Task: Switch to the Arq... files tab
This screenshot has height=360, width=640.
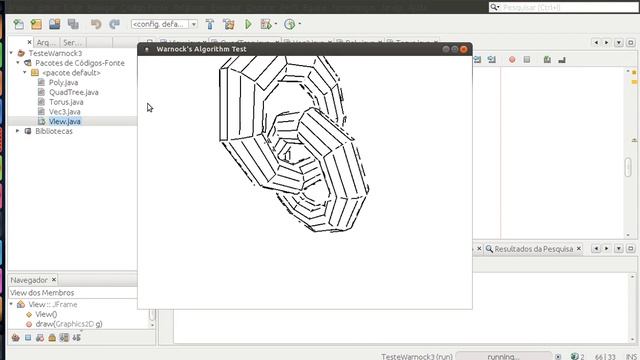Action: (x=46, y=42)
